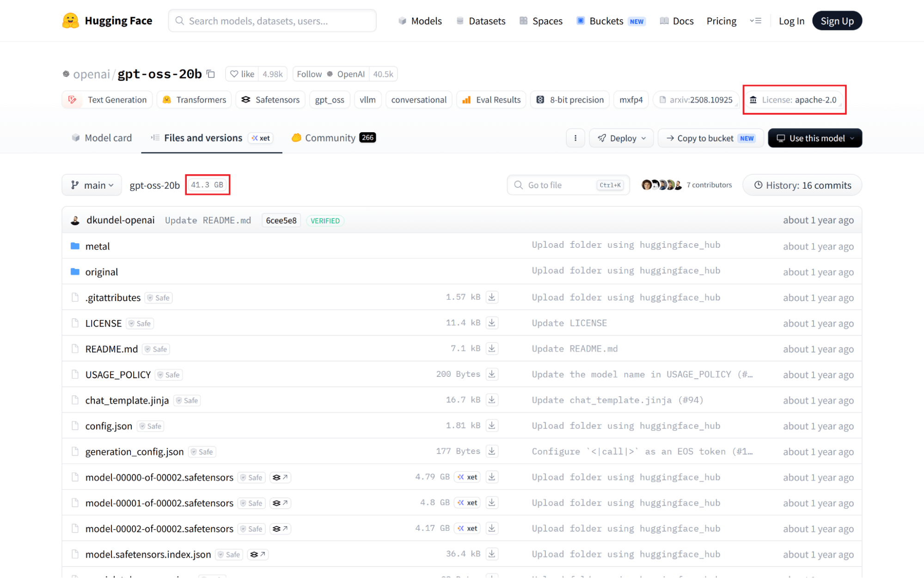Click xet badge on model-00000 row
924x578 pixels.
point(467,477)
